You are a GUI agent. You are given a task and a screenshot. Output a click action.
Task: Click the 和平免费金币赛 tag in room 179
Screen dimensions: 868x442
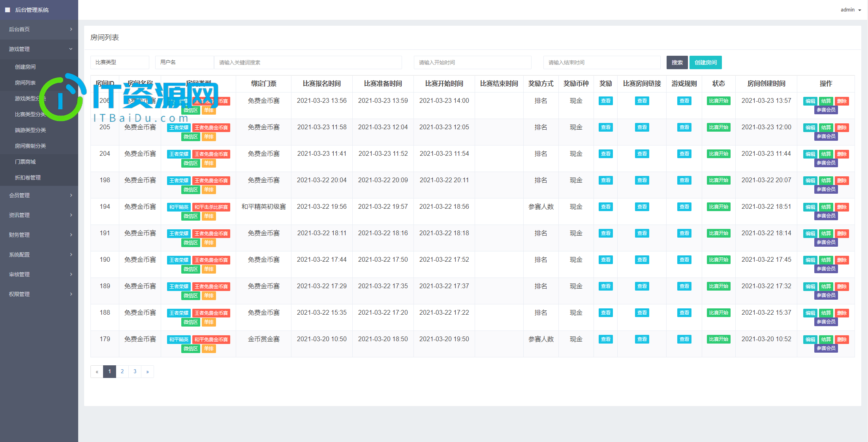point(211,340)
